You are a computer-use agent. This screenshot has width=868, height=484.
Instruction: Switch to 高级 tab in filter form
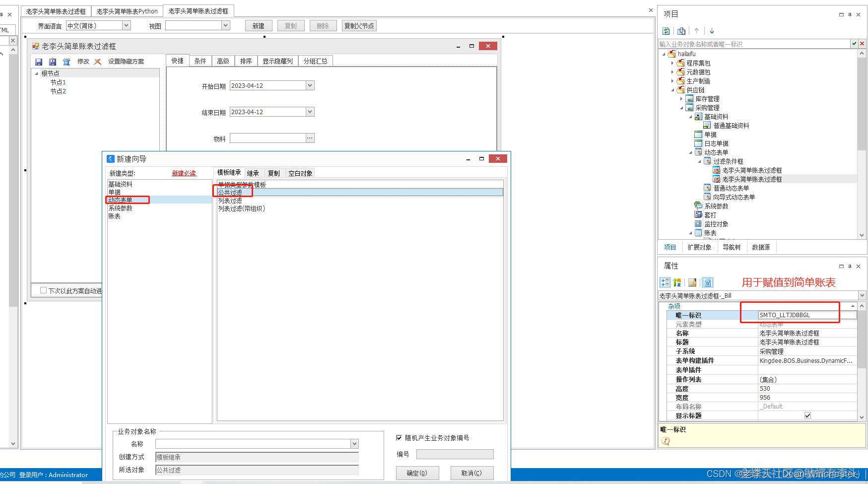pos(223,61)
